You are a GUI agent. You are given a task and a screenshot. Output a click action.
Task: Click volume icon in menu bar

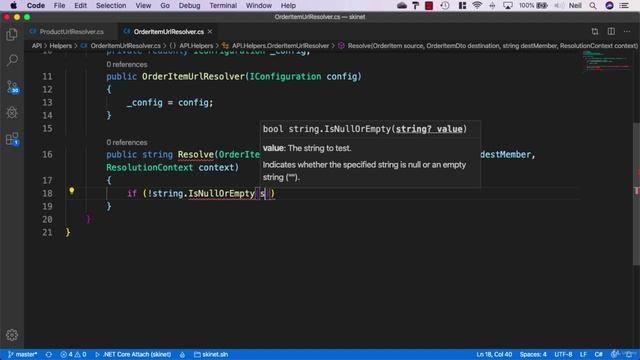click(559, 5)
